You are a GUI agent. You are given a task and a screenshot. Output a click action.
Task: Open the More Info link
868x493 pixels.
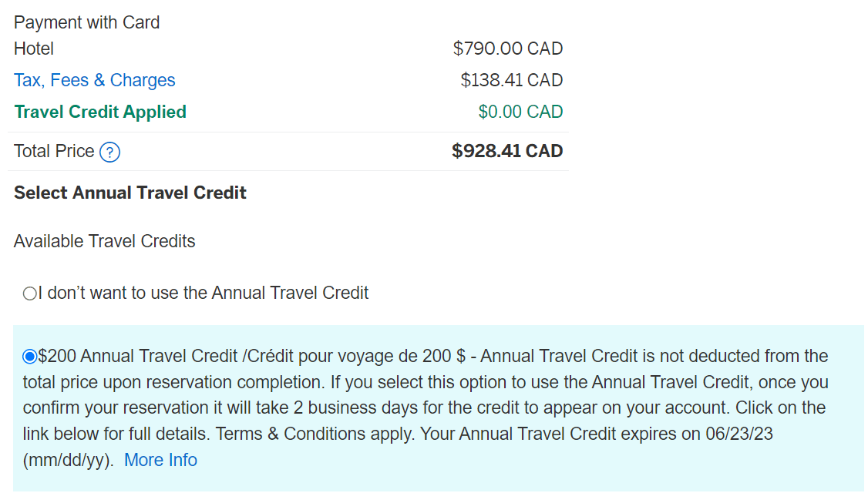tap(160, 460)
